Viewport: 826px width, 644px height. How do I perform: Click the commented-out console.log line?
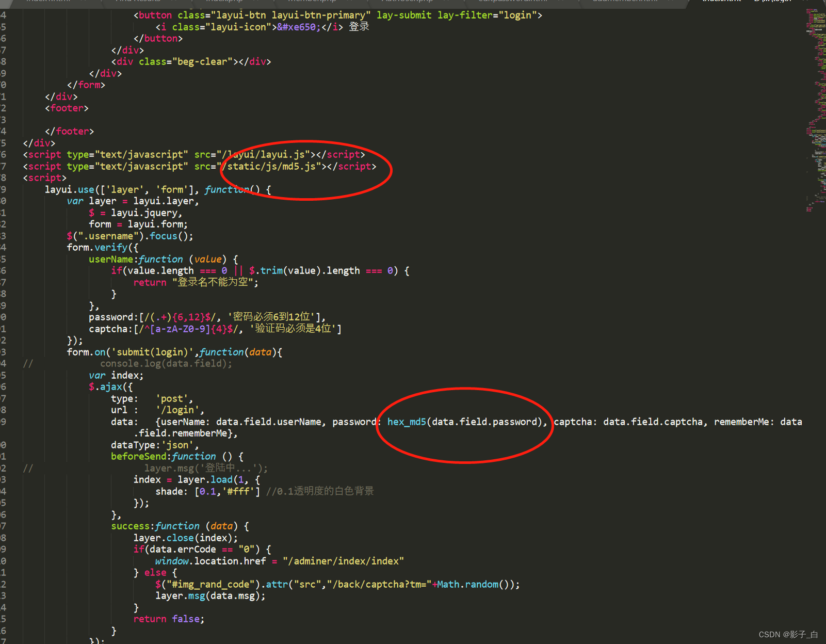(165, 363)
